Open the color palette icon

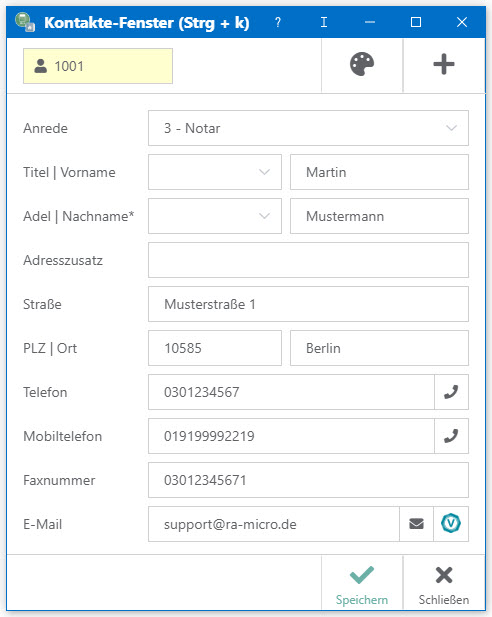[x=362, y=65]
